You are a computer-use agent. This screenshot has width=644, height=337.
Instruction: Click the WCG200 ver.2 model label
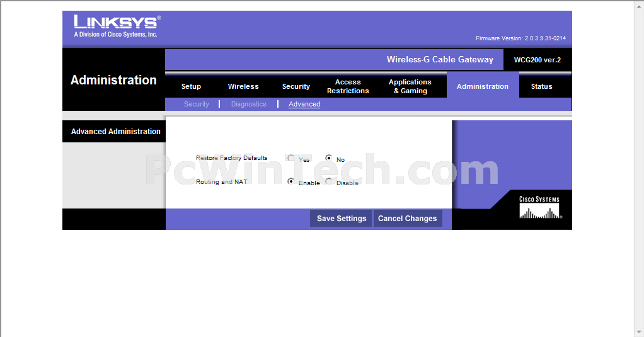538,60
